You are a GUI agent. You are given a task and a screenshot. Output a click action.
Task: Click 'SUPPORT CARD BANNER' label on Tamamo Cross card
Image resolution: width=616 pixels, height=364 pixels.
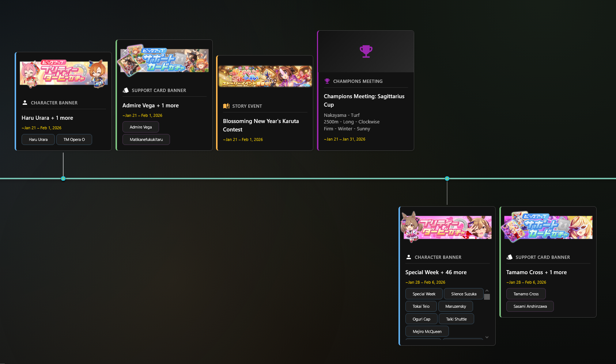543,257
